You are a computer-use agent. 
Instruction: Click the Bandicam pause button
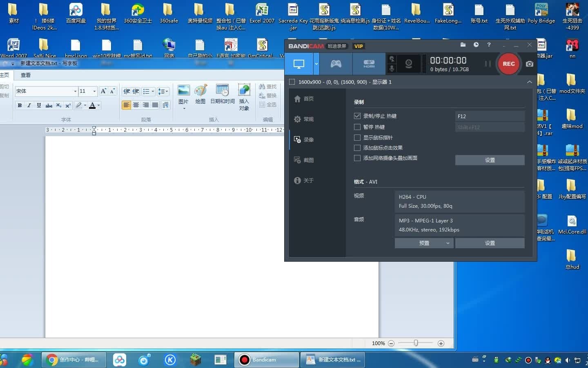click(x=488, y=64)
